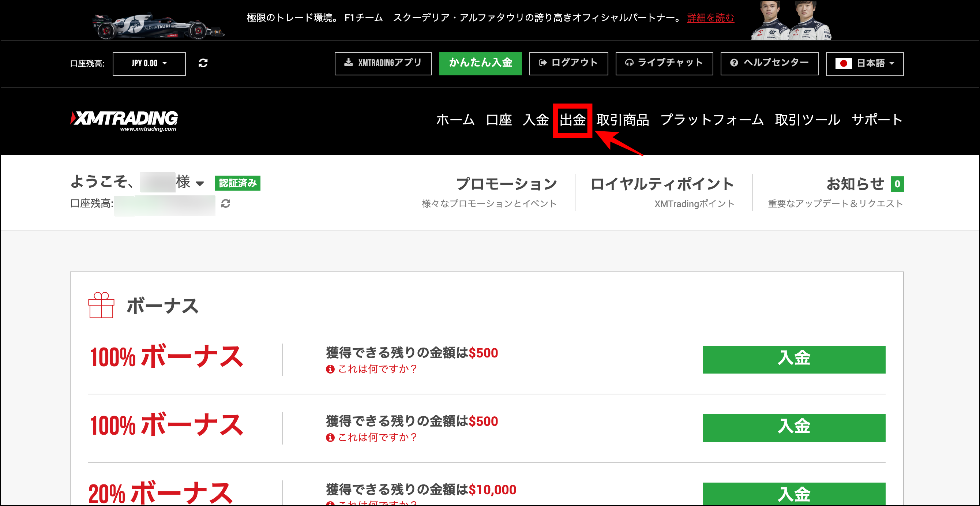Expand the user name dropdown arrow
Image resolution: width=980 pixels, height=506 pixels.
pos(200,184)
